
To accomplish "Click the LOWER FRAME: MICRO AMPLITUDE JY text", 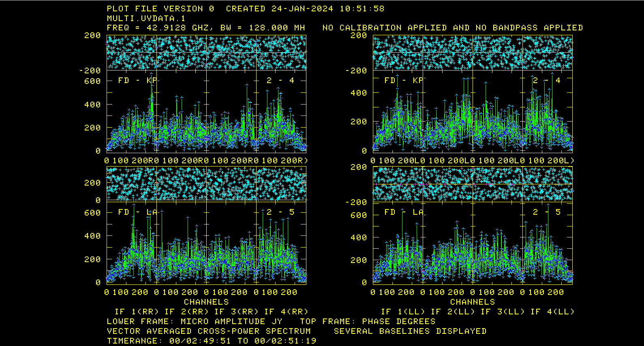I will coord(195,321).
